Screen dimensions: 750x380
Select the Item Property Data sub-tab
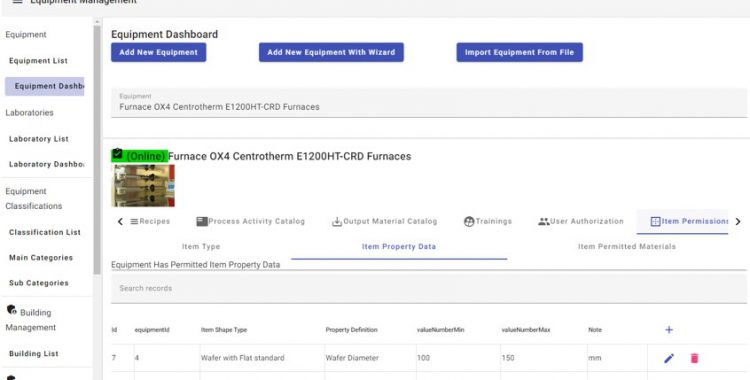(399, 246)
